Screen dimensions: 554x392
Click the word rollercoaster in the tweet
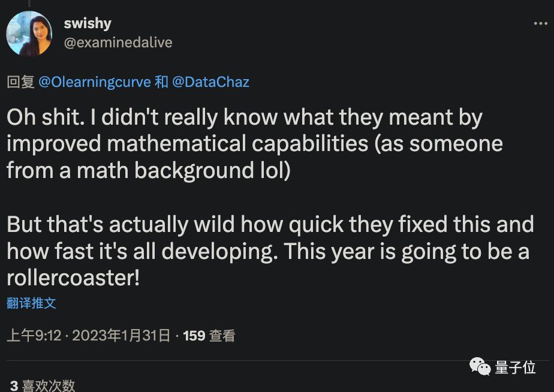tap(70, 278)
